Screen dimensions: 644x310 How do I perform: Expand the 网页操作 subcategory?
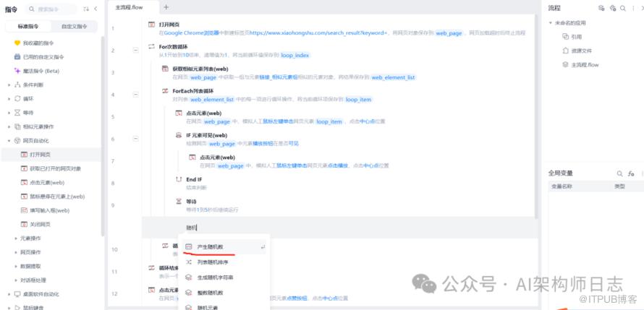coord(16,252)
